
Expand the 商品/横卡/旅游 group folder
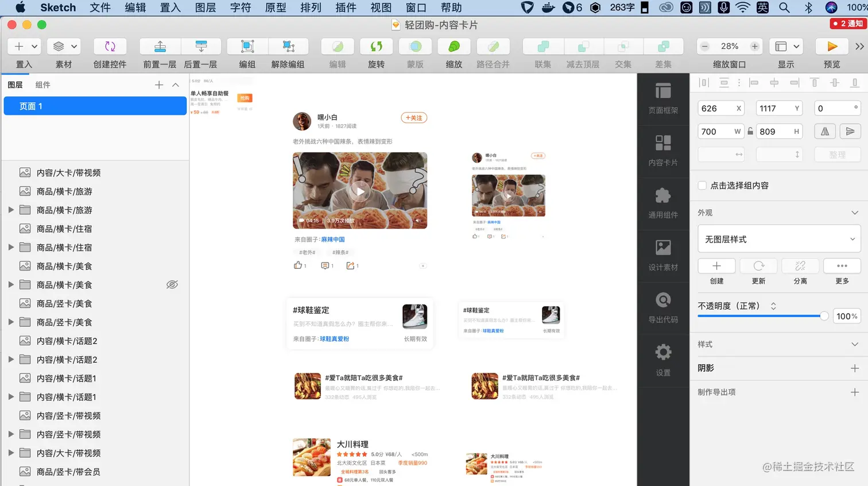point(11,210)
